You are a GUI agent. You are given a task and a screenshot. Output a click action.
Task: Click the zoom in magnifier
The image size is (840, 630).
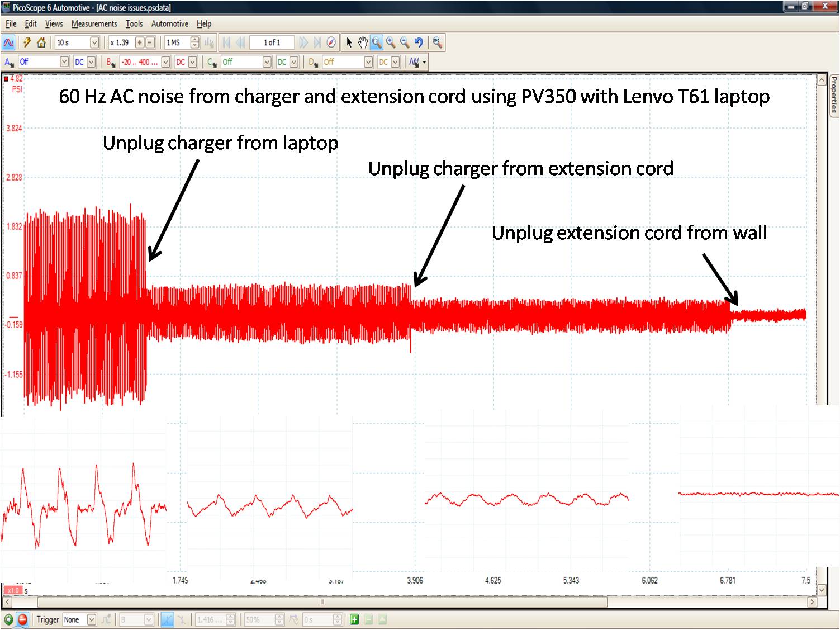point(390,42)
